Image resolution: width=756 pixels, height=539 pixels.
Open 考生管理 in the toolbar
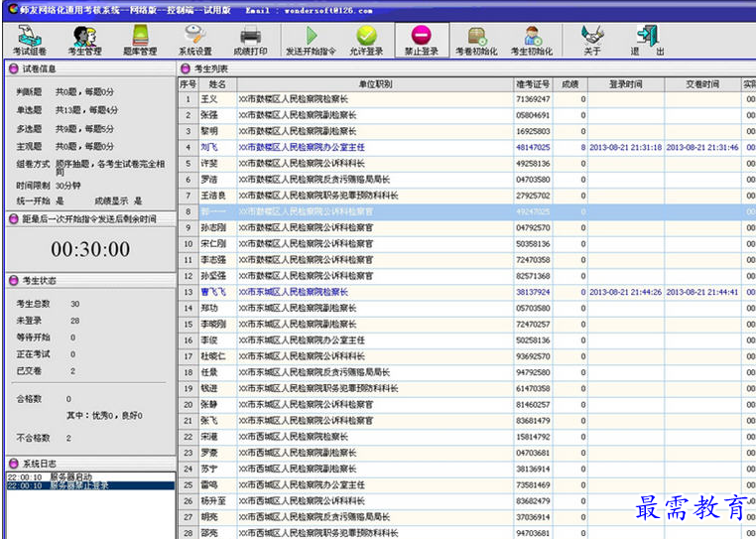[x=85, y=40]
